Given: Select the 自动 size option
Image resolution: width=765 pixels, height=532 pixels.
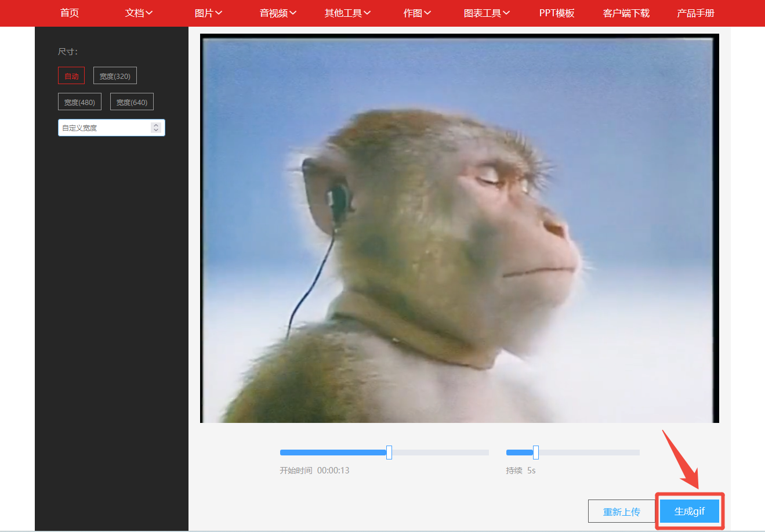Looking at the screenshot, I should (x=71, y=76).
